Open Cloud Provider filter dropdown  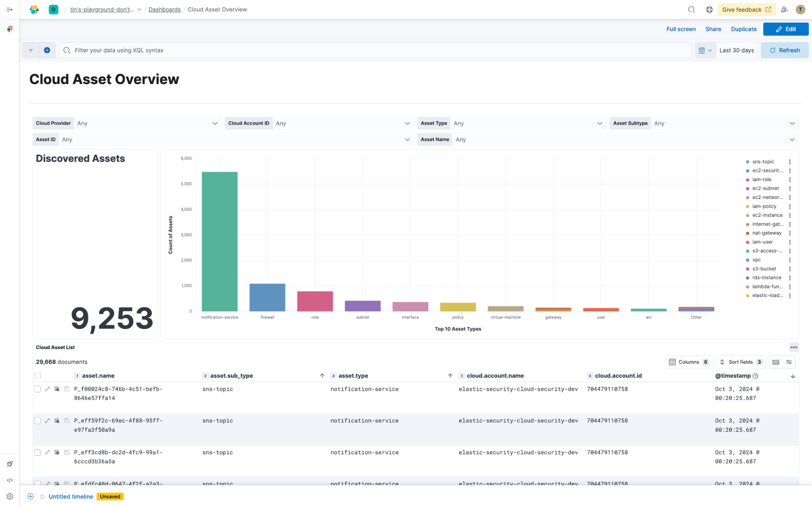tap(147, 123)
